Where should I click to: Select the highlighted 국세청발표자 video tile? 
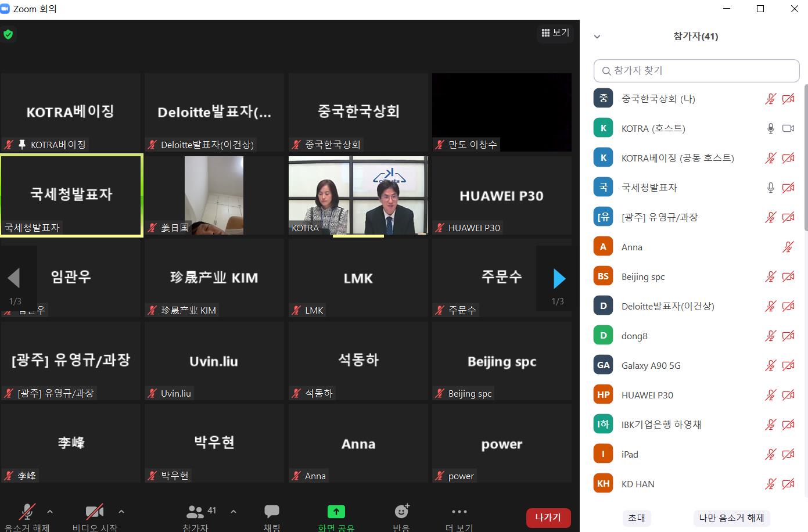tap(71, 195)
